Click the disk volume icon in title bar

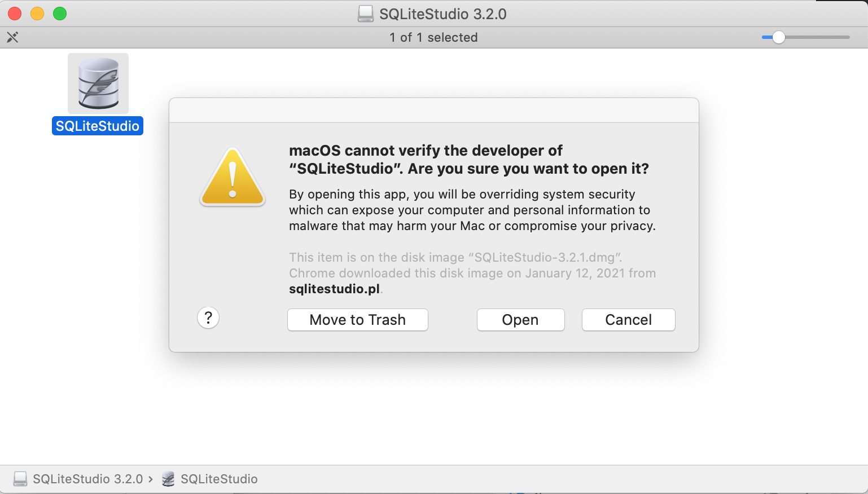point(366,14)
